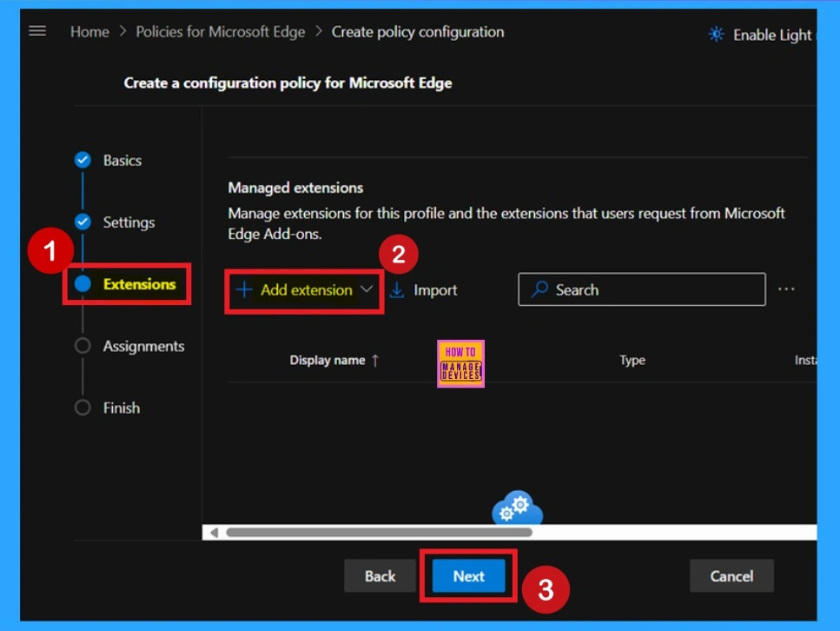Click the Enable Light theme sun icon

coord(716,34)
